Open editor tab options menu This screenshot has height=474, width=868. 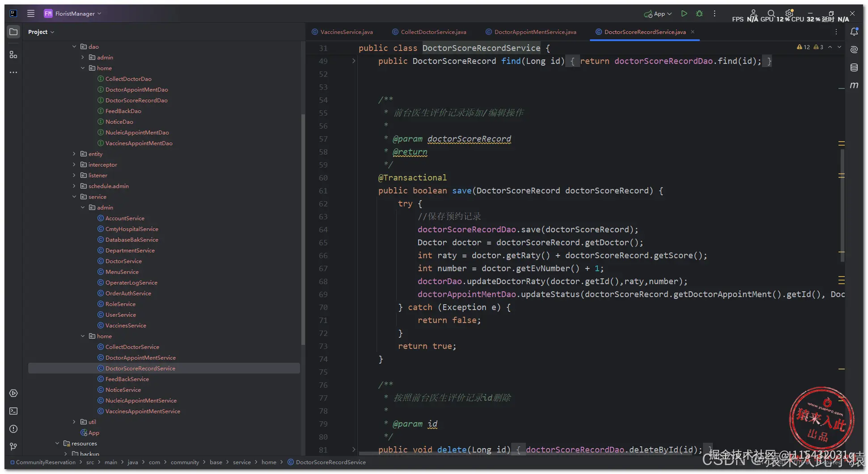click(x=836, y=32)
